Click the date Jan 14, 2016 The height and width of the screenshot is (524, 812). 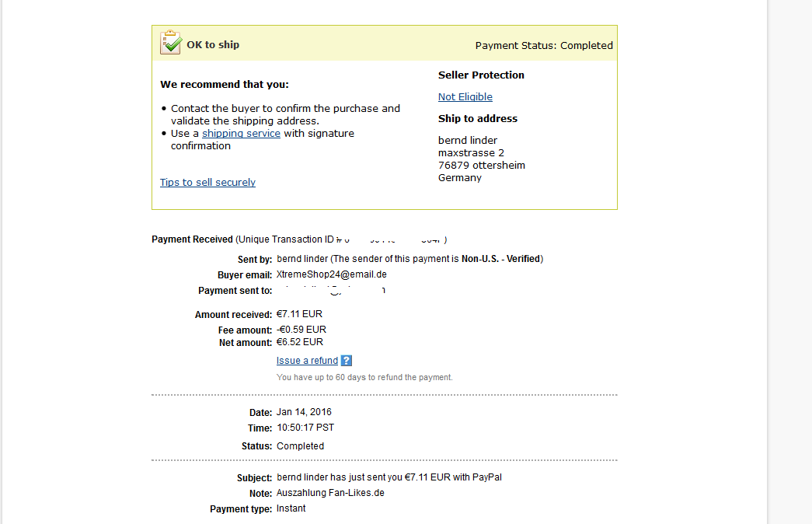coord(304,412)
